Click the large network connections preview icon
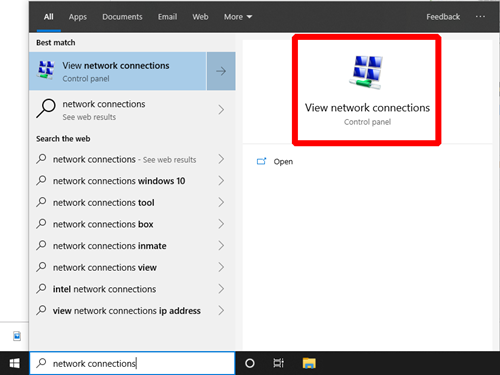500x375 pixels. (367, 72)
